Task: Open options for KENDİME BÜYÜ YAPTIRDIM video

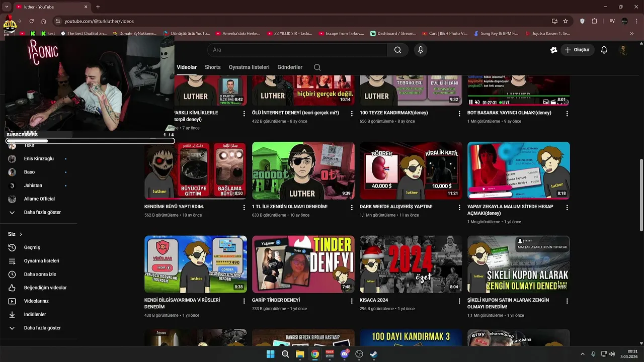Action: (244, 207)
